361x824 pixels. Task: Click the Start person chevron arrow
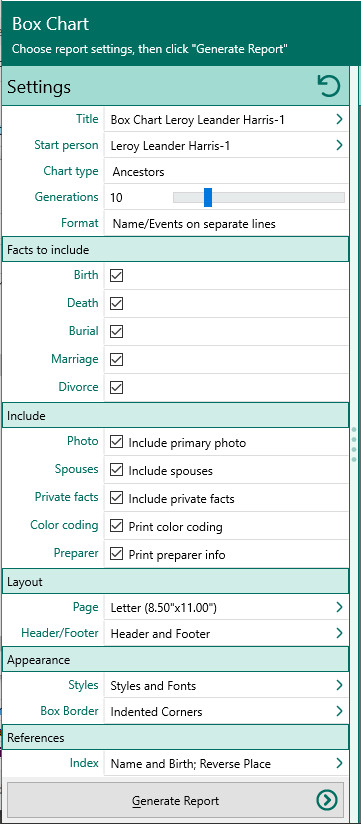coord(339,145)
